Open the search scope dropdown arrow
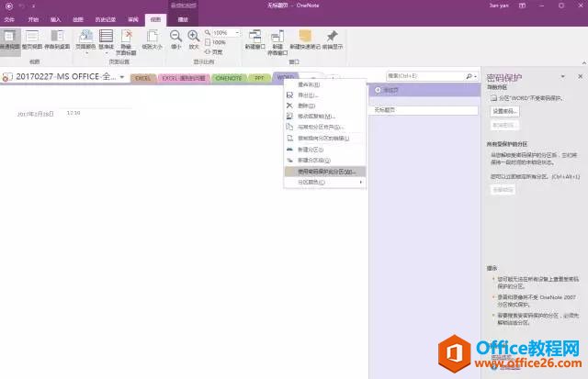 point(476,76)
